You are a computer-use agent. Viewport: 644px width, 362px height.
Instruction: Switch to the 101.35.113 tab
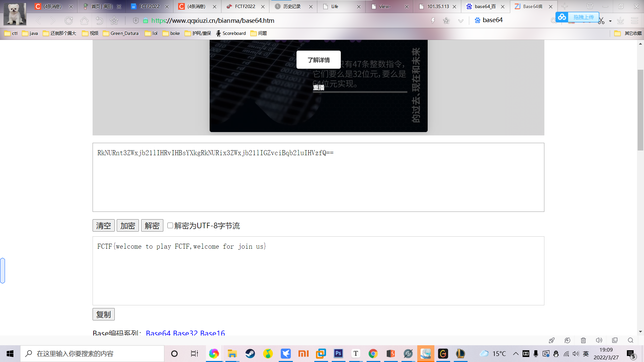click(438, 6)
